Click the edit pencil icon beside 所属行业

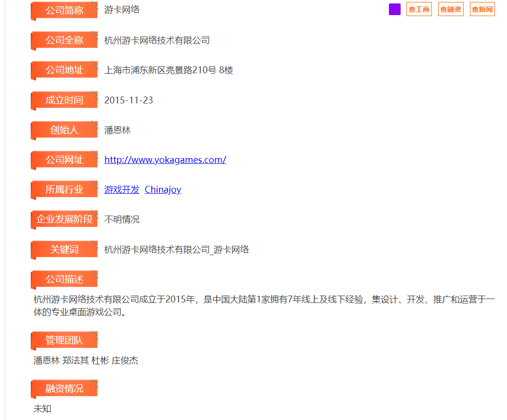pos(96,184)
